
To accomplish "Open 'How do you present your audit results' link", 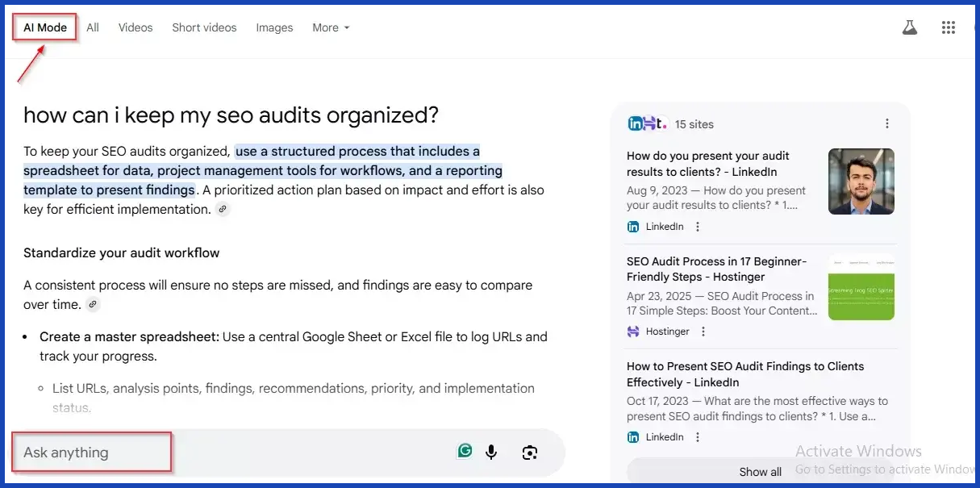I will pyautogui.click(x=708, y=164).
